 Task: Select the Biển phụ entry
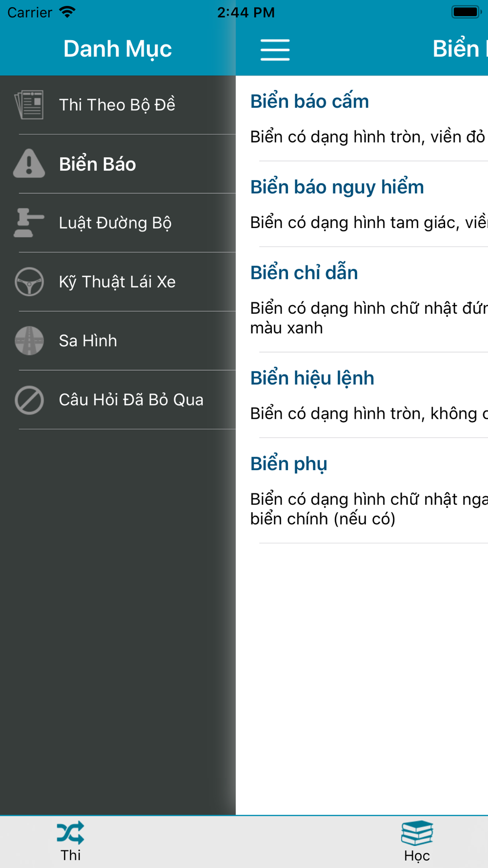click(362, 491)
